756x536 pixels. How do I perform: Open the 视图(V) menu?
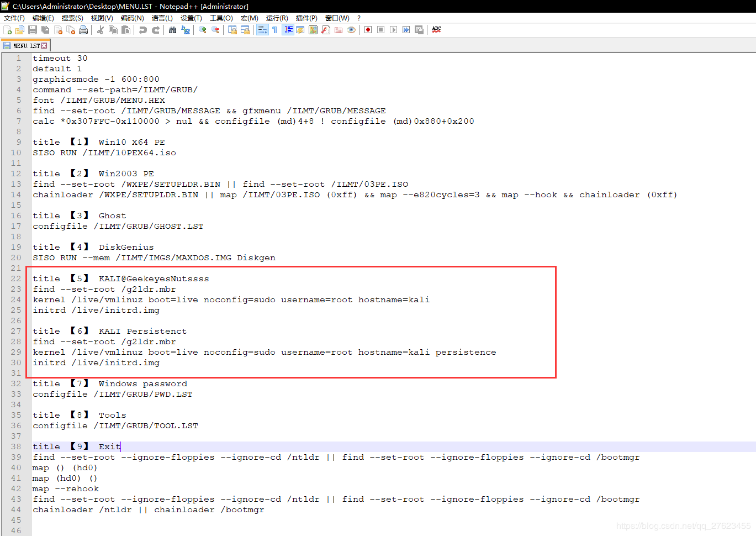coord(102,18)
